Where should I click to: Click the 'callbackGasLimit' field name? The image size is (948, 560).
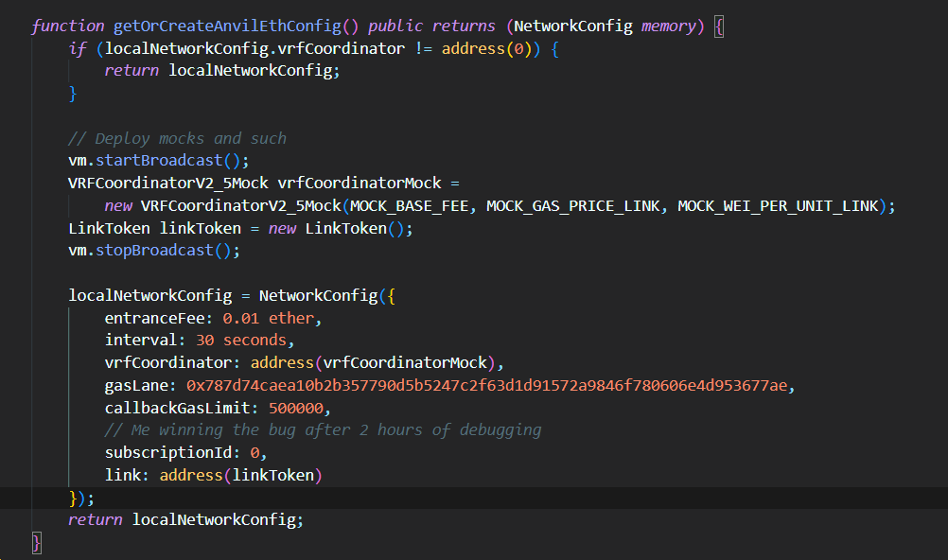click(x=177, y=409)
